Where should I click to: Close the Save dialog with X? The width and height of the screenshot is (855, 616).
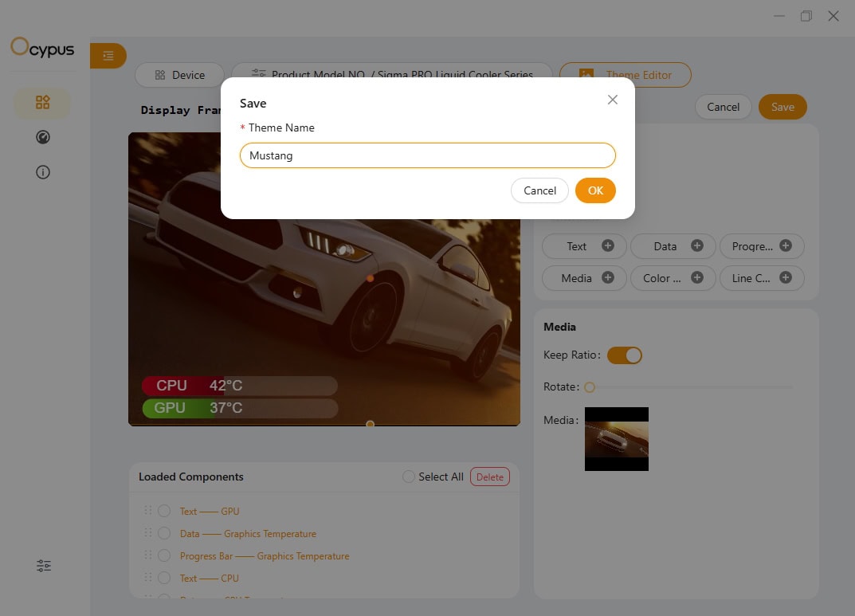[612, 100]
